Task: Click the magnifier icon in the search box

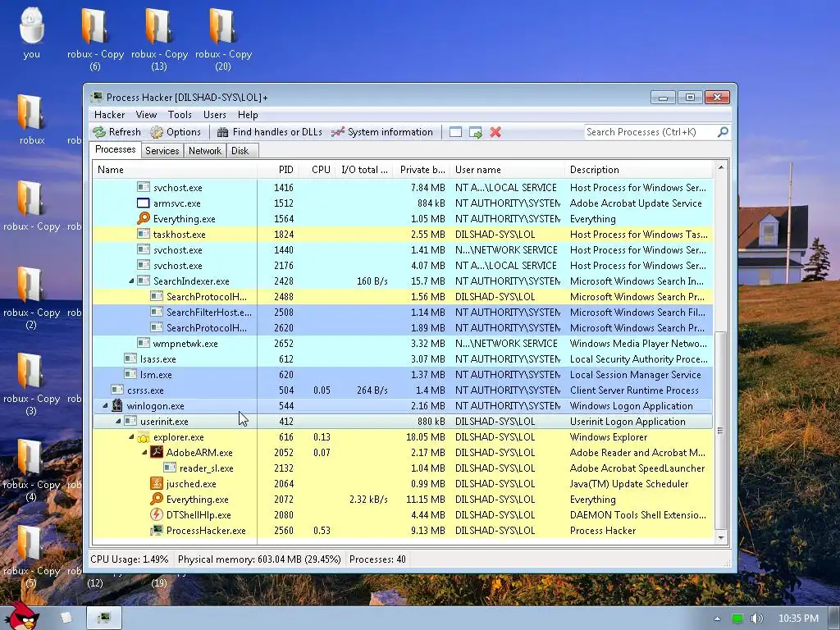Action: (x=723, y=132)
